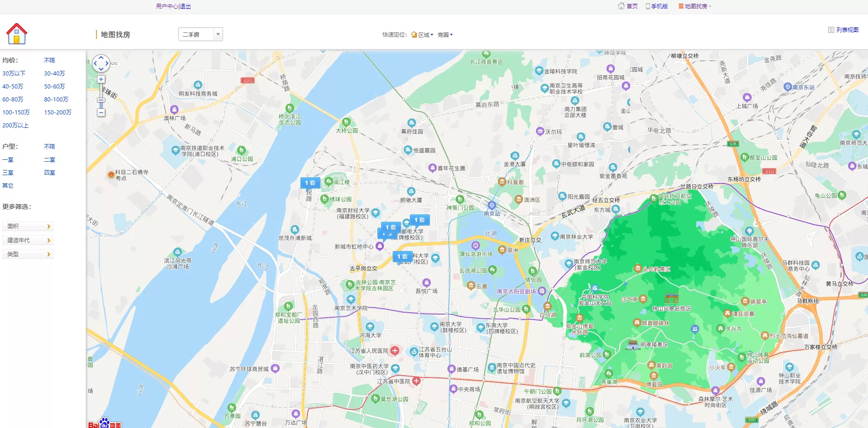Select the 100-150万 price range filter

(x=16, y=113)
